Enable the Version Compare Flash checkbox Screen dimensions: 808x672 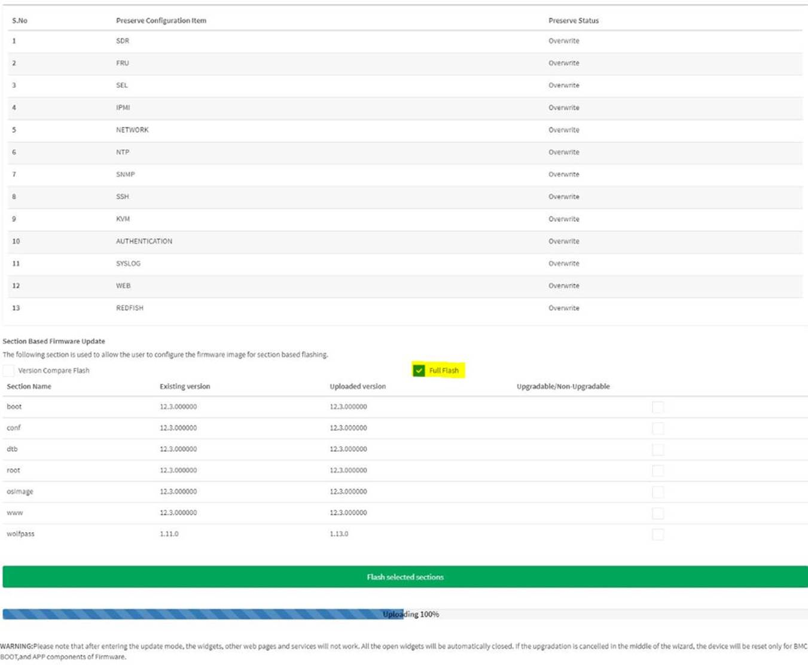coord(8,371)
